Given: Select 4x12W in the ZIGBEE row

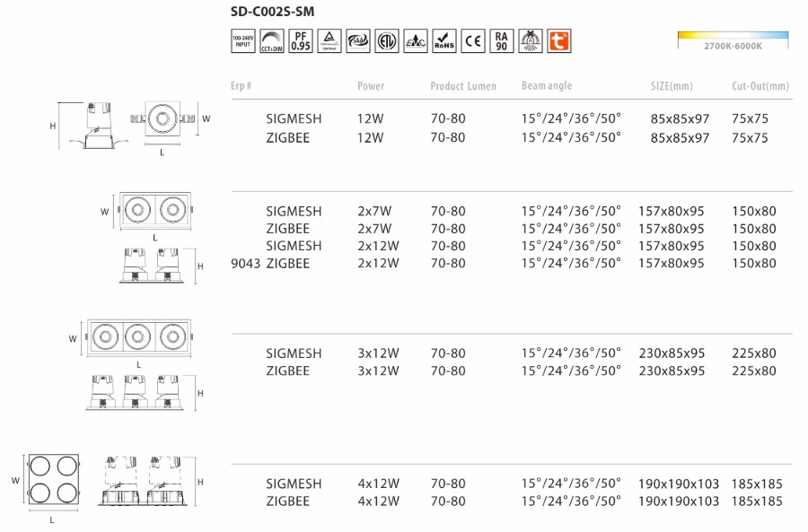Looking at the screenshot, I should pos(378,501).
